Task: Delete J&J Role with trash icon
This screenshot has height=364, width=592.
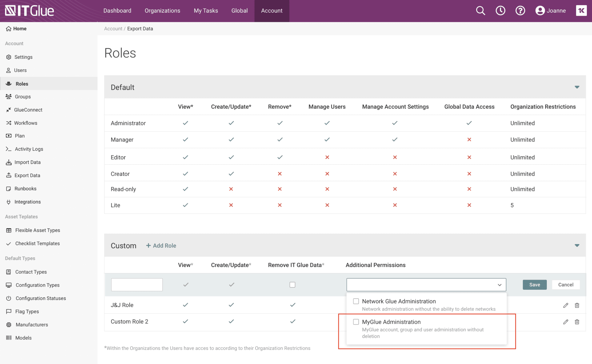Action: 577,305
